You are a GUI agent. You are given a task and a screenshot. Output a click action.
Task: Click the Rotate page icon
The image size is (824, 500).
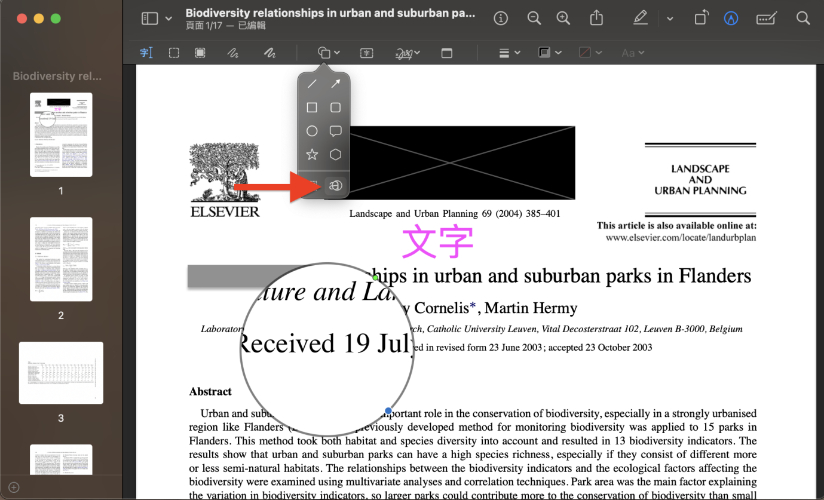point(701,18)
